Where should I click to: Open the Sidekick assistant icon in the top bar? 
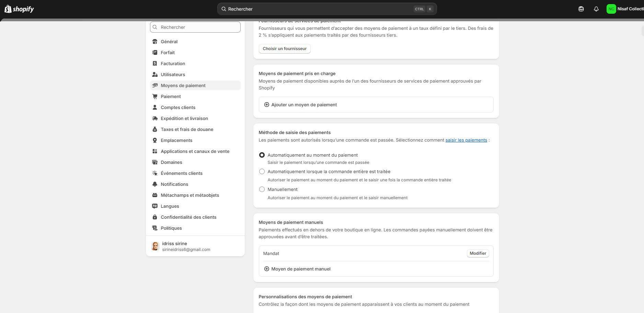(581, 9)
